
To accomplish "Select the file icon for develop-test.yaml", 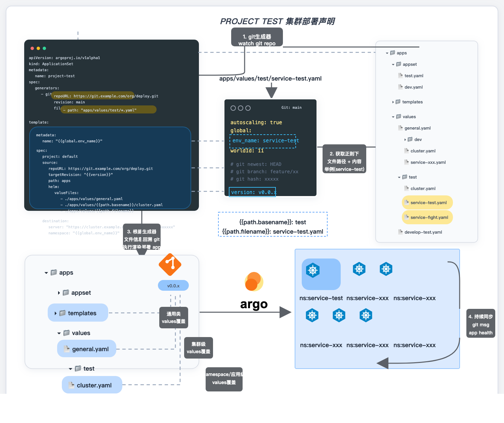I will coord(401,232).
